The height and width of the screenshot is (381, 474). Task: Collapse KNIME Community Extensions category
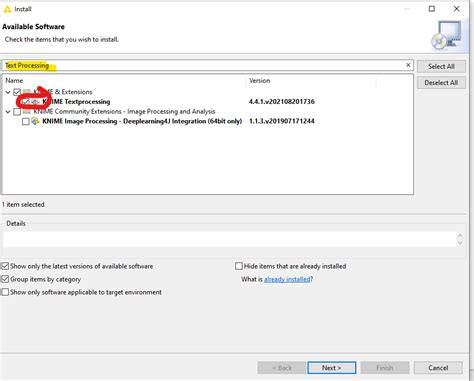8,112
